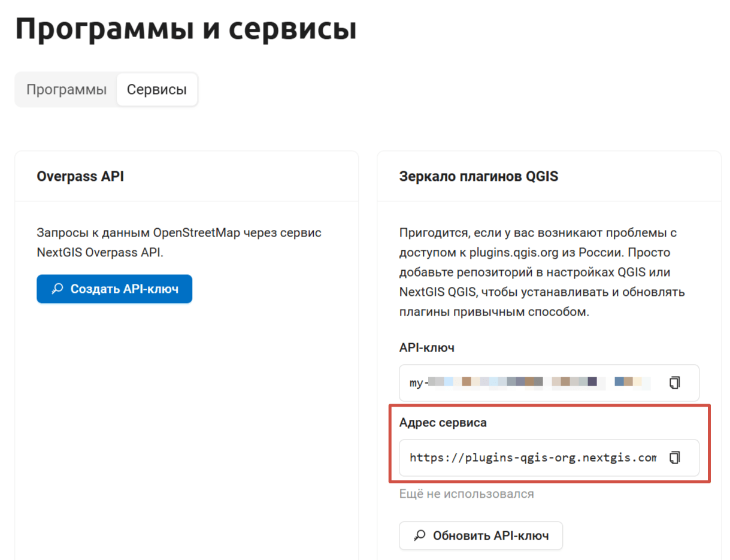Copy the API key with the copy icon
730x560 pixels.
tap(675, 383)
